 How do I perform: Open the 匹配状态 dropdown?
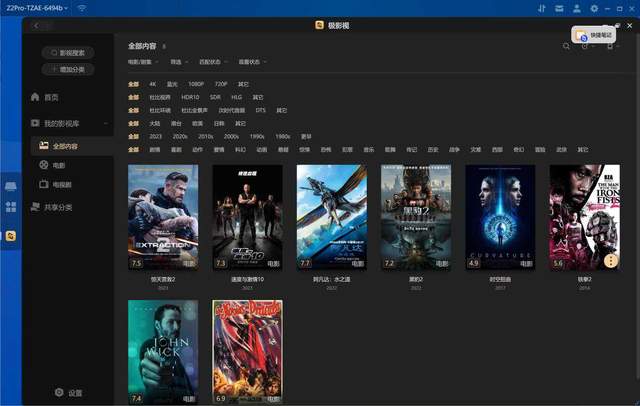point(213,62)
